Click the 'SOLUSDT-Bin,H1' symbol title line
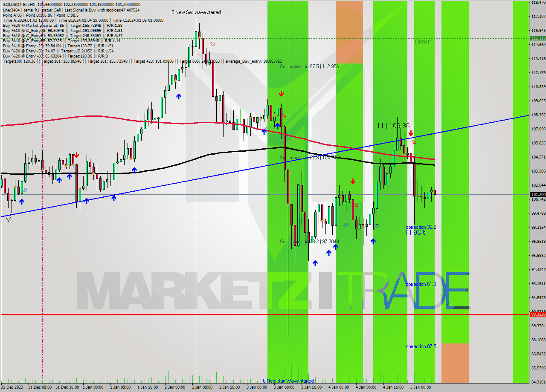 pyautogui.click(x=72, y=4)
